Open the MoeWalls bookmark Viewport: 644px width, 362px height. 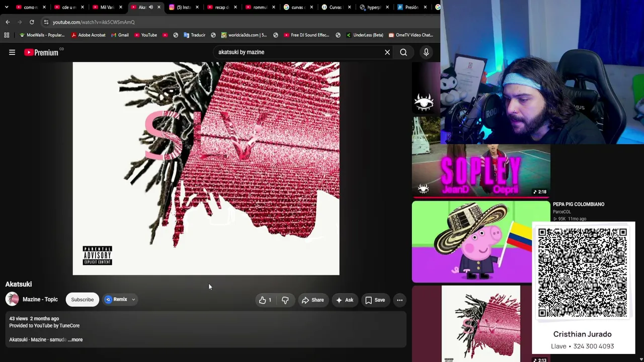click(42, 35)
